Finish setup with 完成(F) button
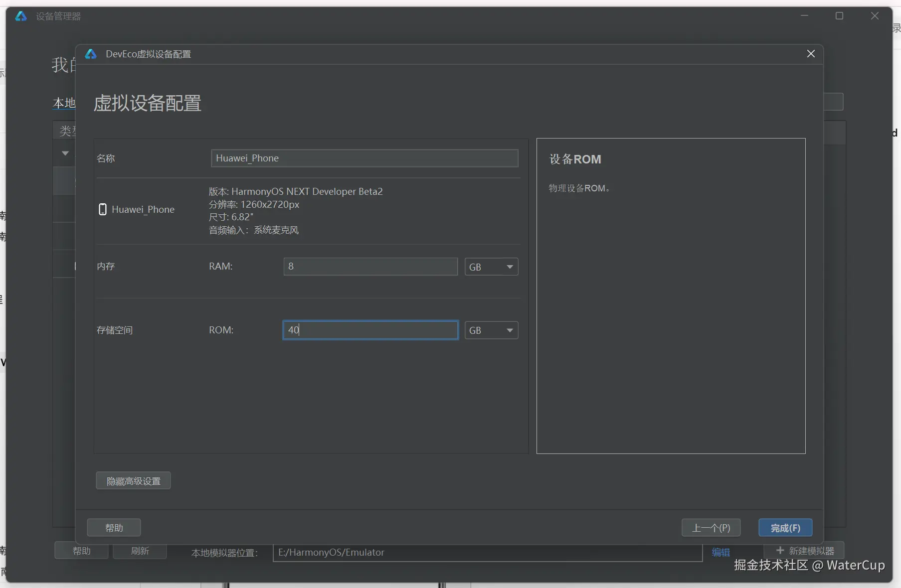The height and width of the screenshot is (588, 901). coord(785,528)
